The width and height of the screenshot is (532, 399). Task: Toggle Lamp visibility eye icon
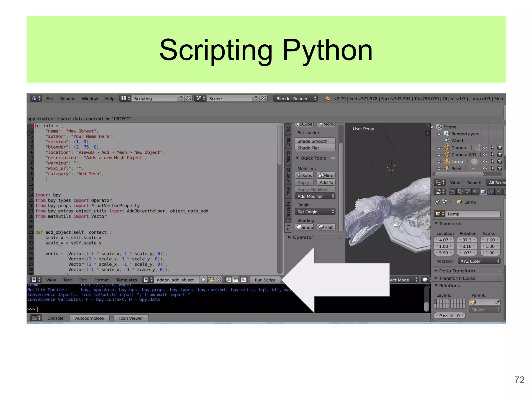485,161
